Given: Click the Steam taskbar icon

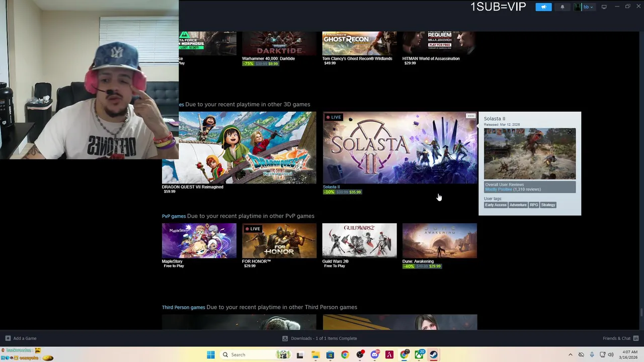Looking at the screenshot, I should click(x=434, y=355).
